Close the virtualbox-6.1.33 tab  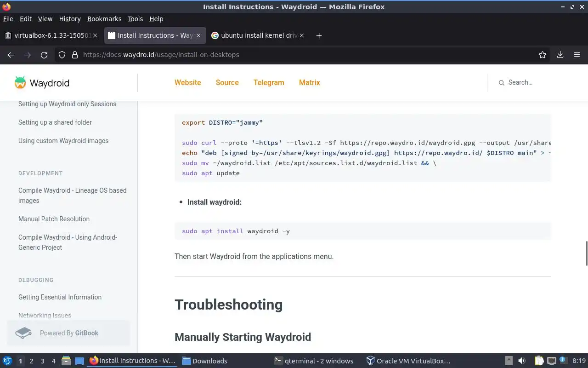click(x=96, y=35)
